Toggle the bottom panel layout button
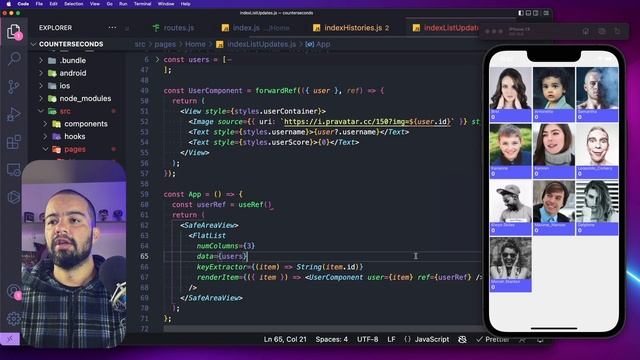This screenshot has width=640, height=360. click(x=528, y=13)
